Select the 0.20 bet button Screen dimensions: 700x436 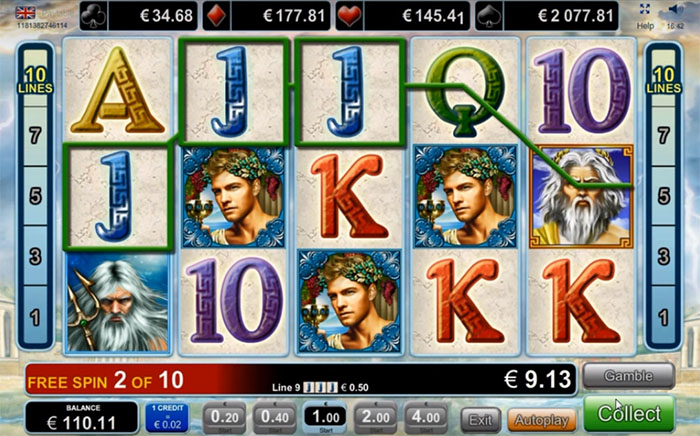[225, 418]
